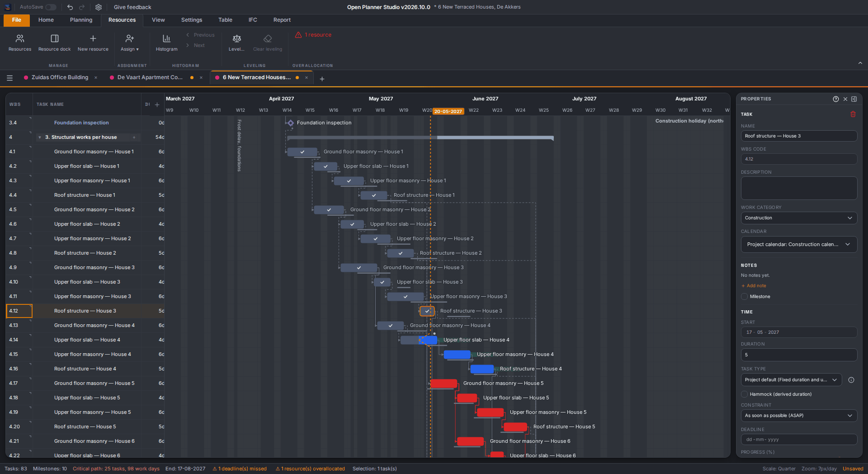
Task: Close the Zuidas Office Building tab
Action: (96, 78)
